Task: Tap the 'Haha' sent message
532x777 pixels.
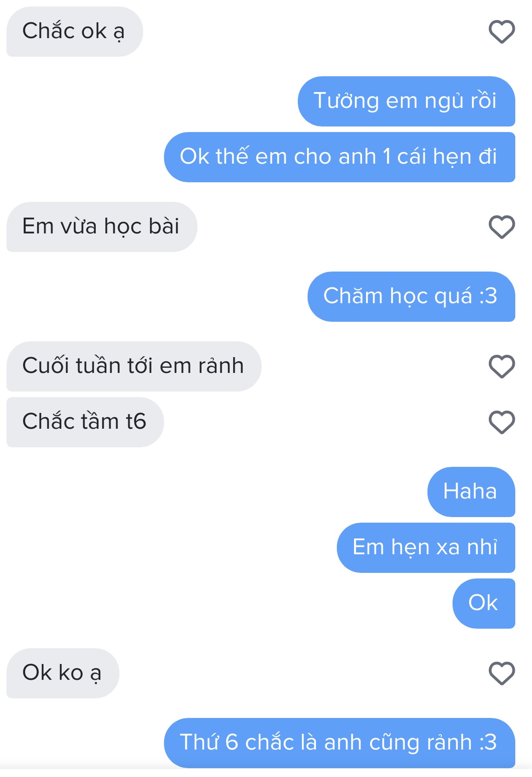Action: coord(471,492)
